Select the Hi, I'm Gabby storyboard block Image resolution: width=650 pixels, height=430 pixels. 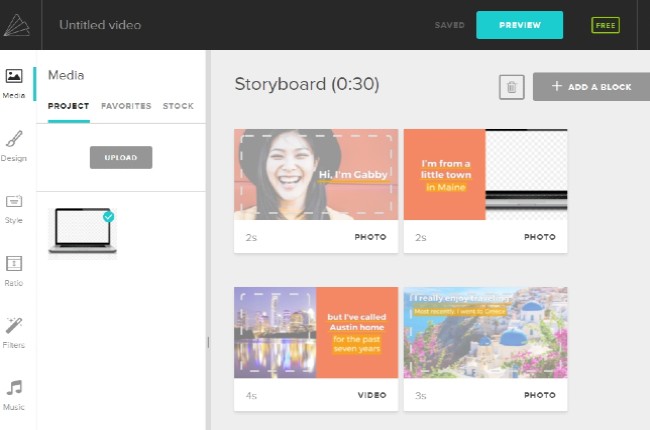[315, 175]
